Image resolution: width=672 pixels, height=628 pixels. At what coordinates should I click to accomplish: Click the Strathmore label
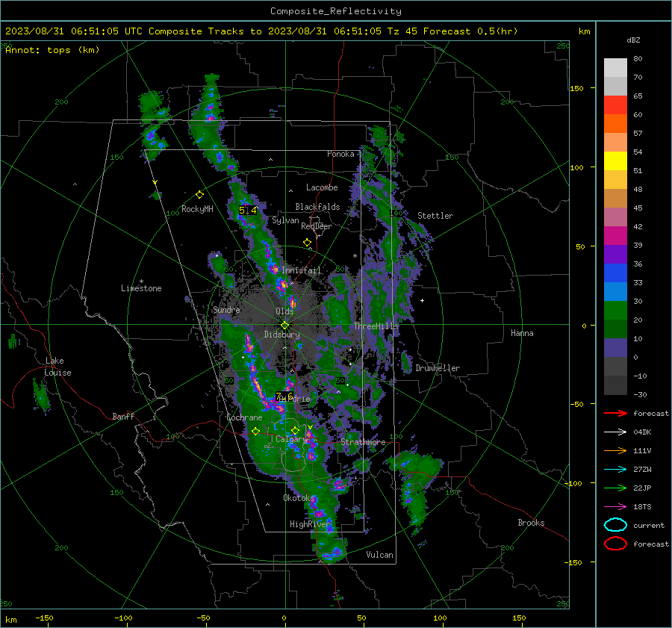(363, 442)
